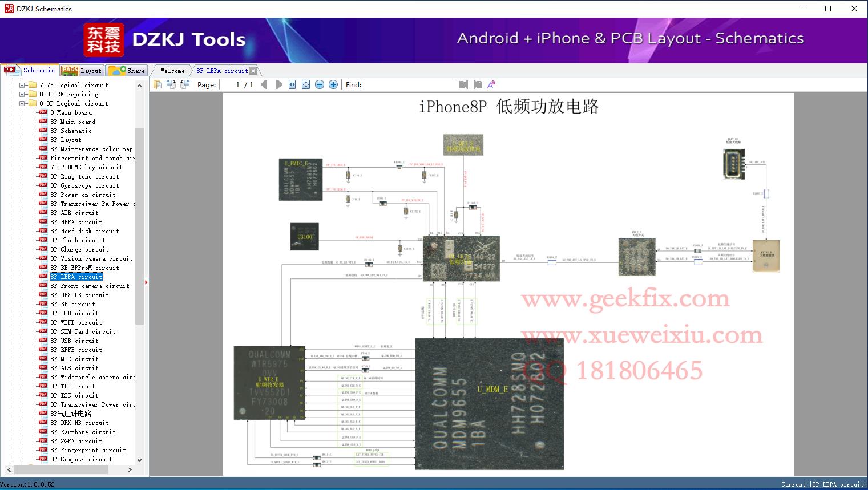Find previous match icon

463,84
